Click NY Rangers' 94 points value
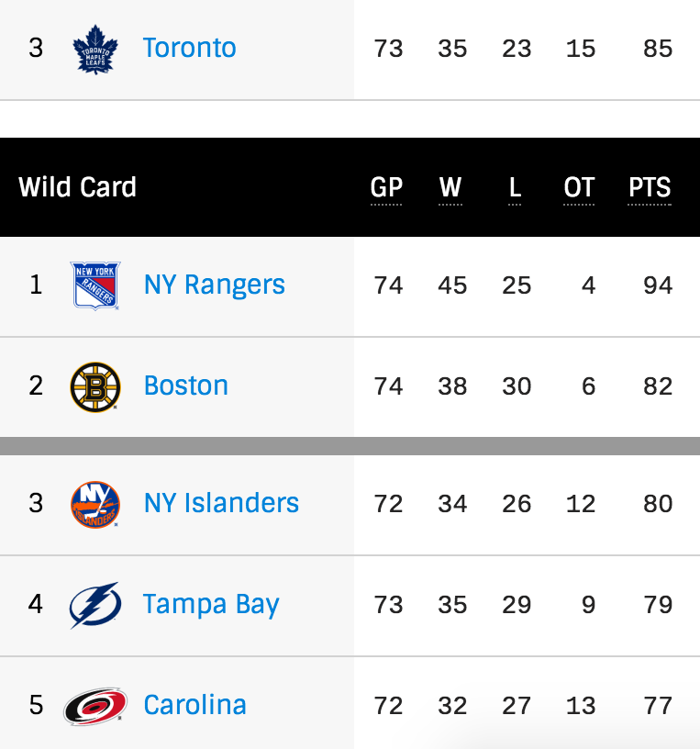This screenshot has height=749, width=700. [658, 285]
